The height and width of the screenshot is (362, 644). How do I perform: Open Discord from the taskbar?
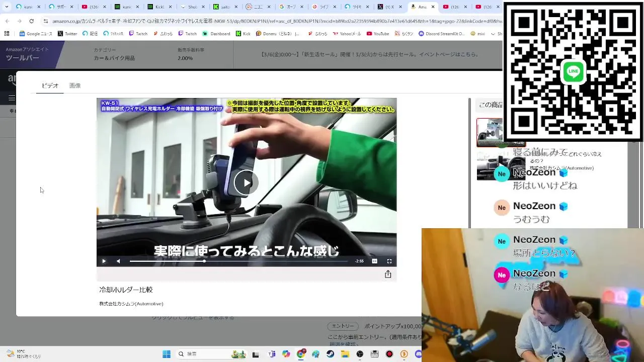[418, 354]
